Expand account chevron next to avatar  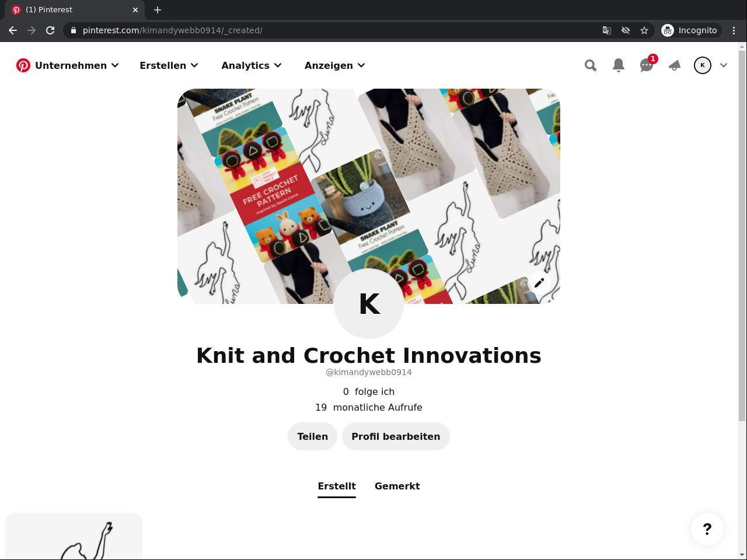(x=724, y=65)
